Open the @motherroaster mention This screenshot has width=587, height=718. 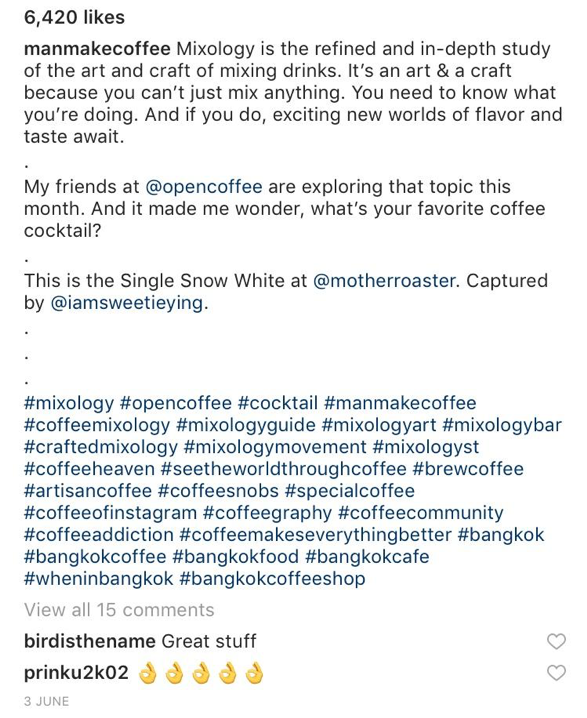tap(384, 281)
